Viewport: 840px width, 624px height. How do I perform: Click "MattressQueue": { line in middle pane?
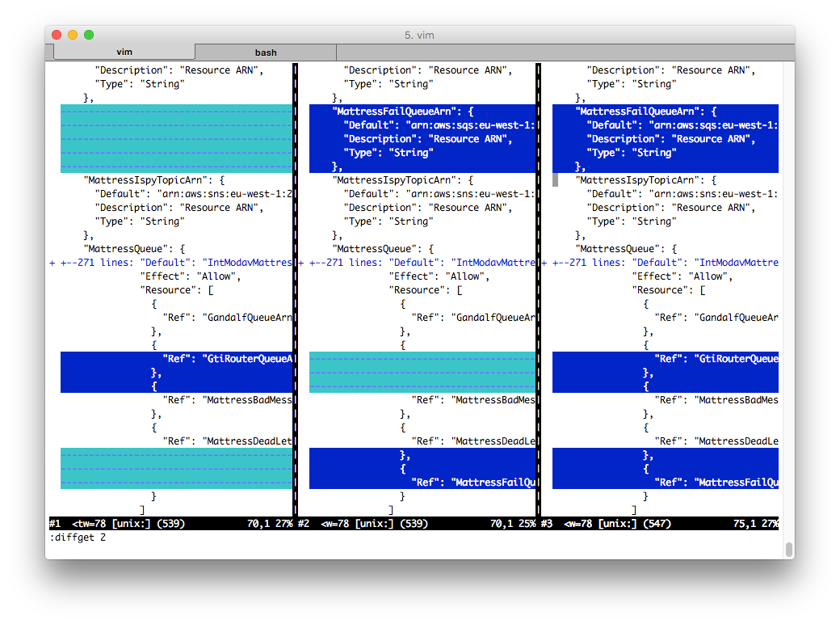[x=383, y=249]
